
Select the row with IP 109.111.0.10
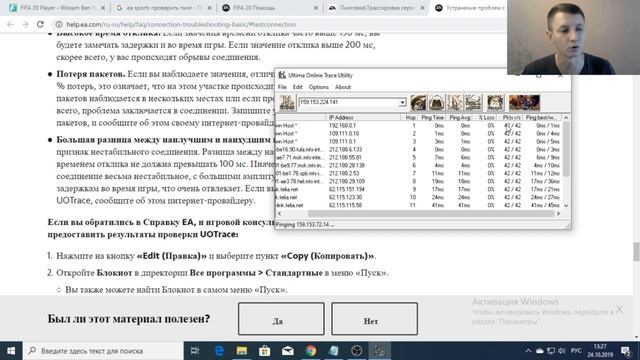419,133
